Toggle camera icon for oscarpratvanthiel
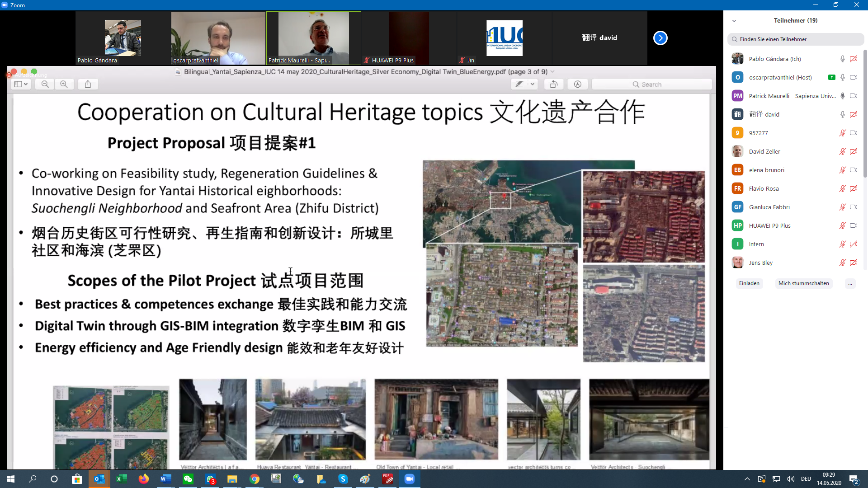 (854, 77)
